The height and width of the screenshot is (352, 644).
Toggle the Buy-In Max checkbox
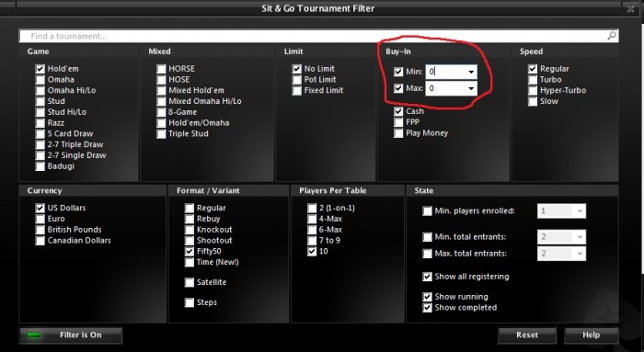[x=398, y=88]
